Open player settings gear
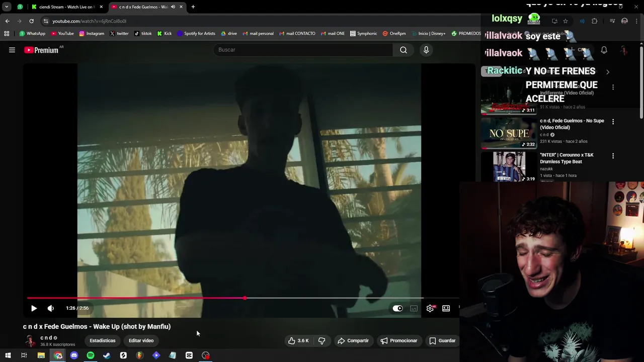This screenshot has width=644, height=362. point(430,308)
